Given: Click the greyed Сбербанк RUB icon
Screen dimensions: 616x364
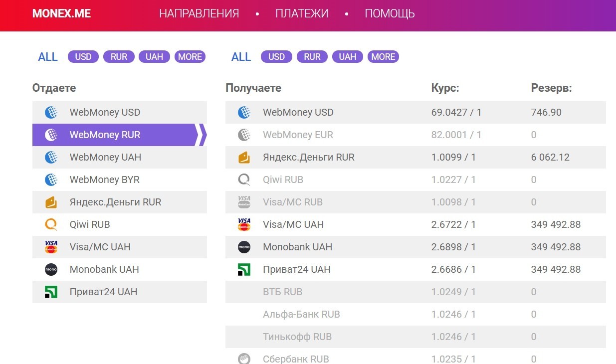Looking at the screenshot, I should [244, 359].
